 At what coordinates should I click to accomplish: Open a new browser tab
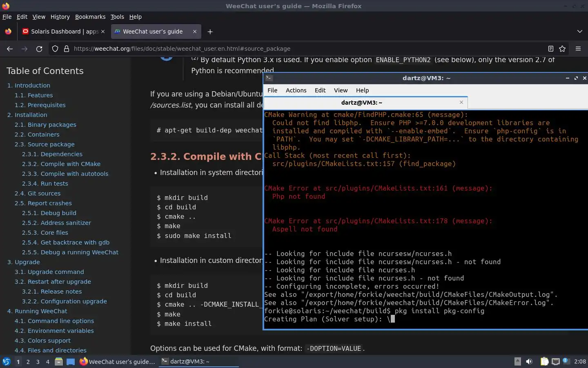pos(210,31)
